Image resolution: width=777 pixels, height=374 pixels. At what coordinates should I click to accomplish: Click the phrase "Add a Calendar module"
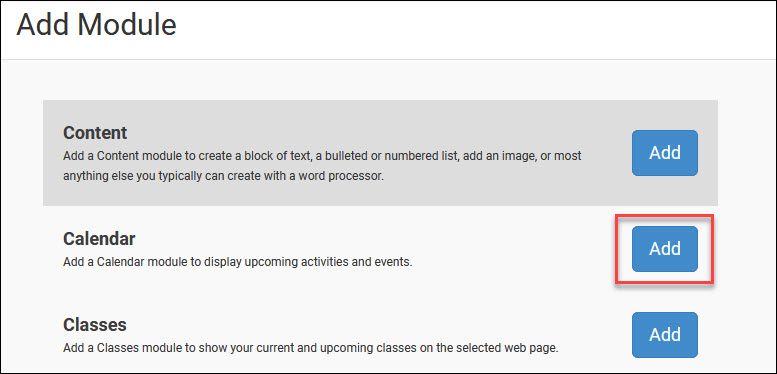[125, 262]
